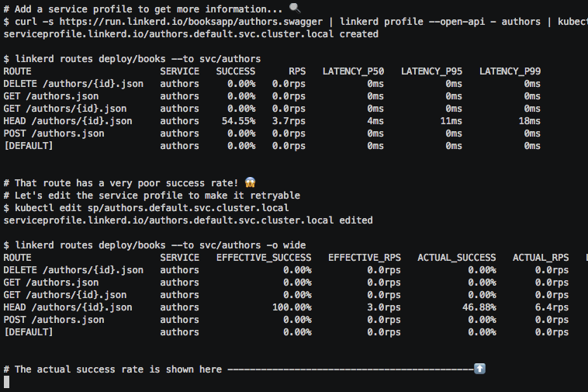Click the 18ms latency value
This screenshot has height=392, width=588.
(530, 121)
